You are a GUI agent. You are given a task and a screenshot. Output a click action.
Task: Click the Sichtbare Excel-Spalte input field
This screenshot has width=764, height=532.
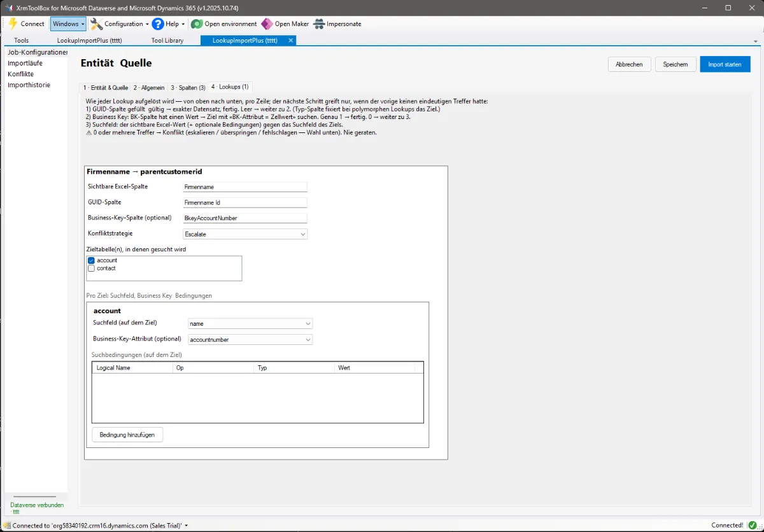click(x=244, y=187)
